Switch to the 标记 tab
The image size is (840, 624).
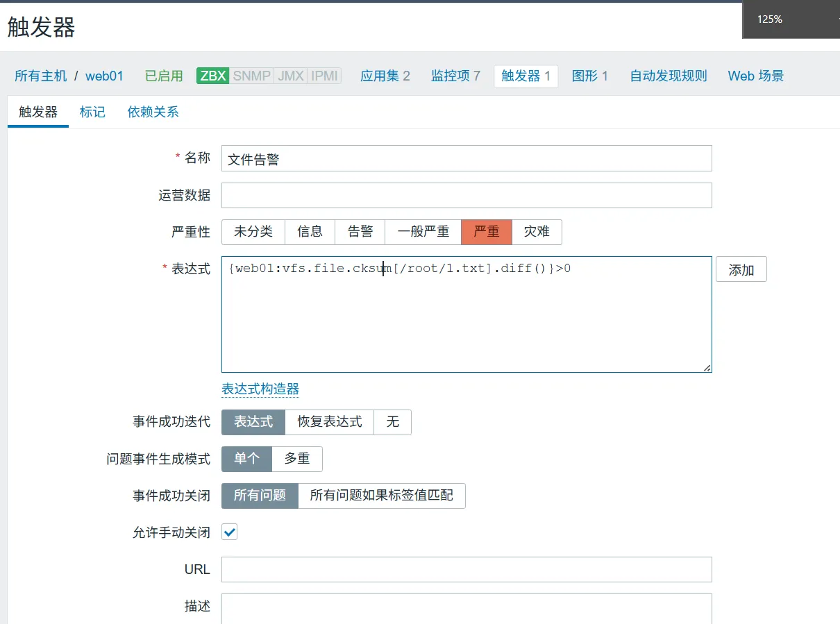point(92,112)
